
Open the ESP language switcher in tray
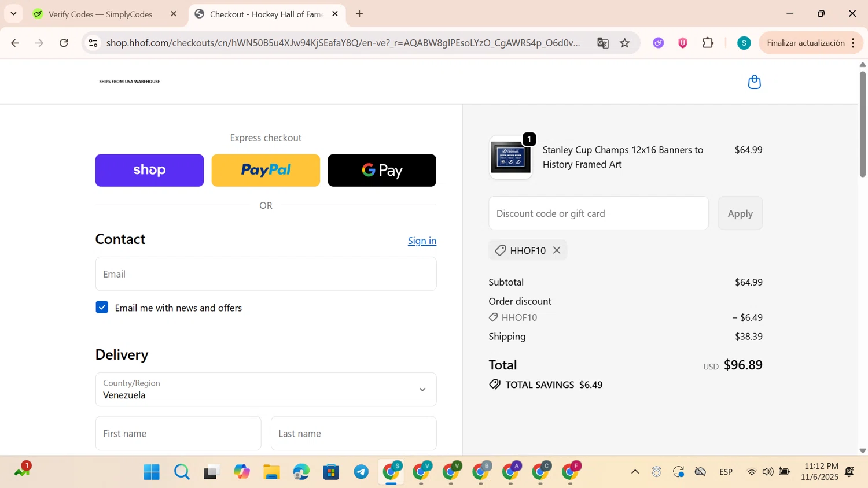point(726,472)
